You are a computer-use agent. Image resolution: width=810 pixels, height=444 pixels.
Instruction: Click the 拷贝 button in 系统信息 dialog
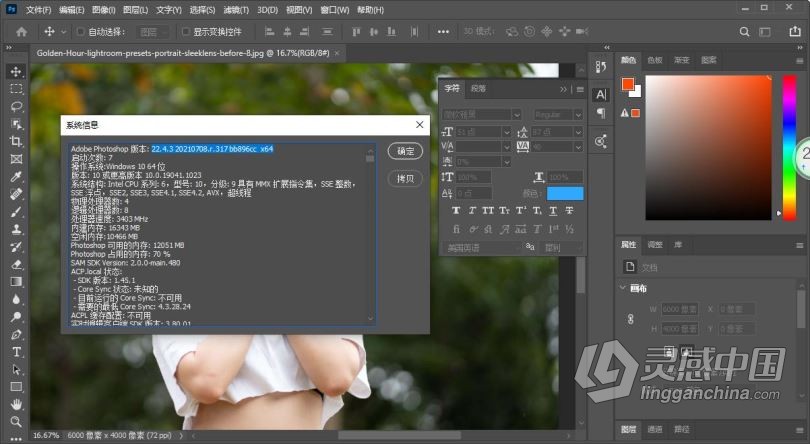click(x=406, y=179)
